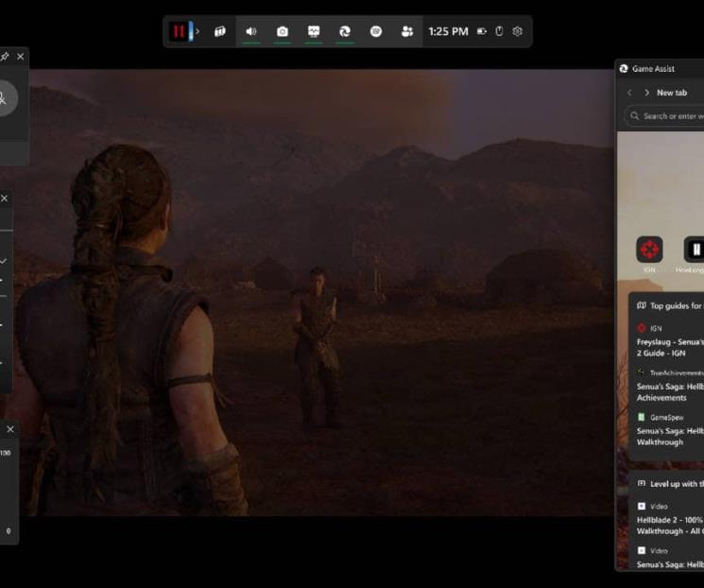Click the Search or enter web address field
Screen dimensions: 704x588
(664, 116)
